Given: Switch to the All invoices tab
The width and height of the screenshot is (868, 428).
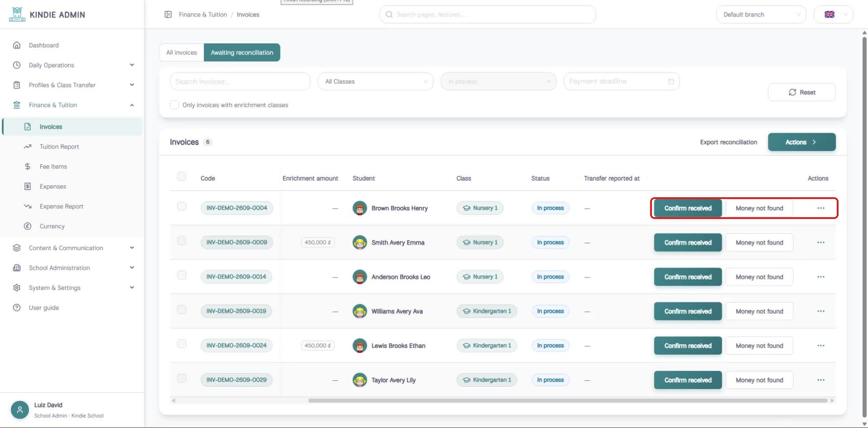Looking at the screenshot, I should coord(182,52).
